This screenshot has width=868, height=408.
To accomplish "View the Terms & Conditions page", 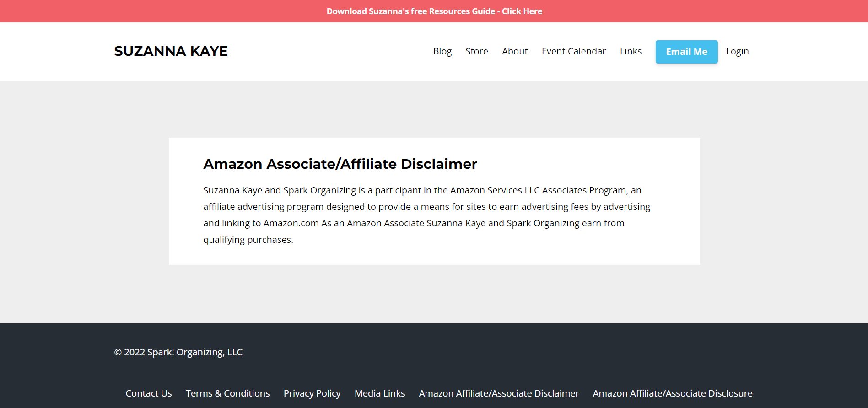I will (227, 393).
